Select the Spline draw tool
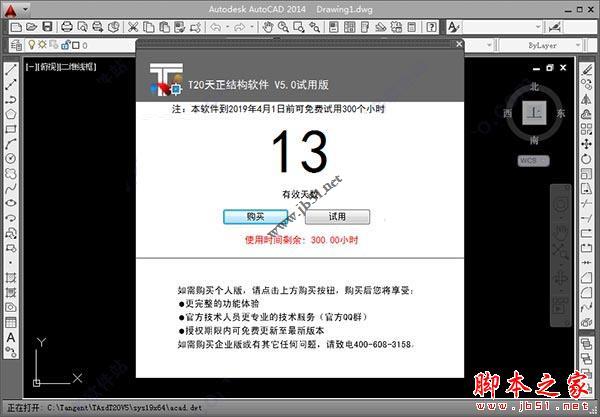 click(x=11, y=188)
